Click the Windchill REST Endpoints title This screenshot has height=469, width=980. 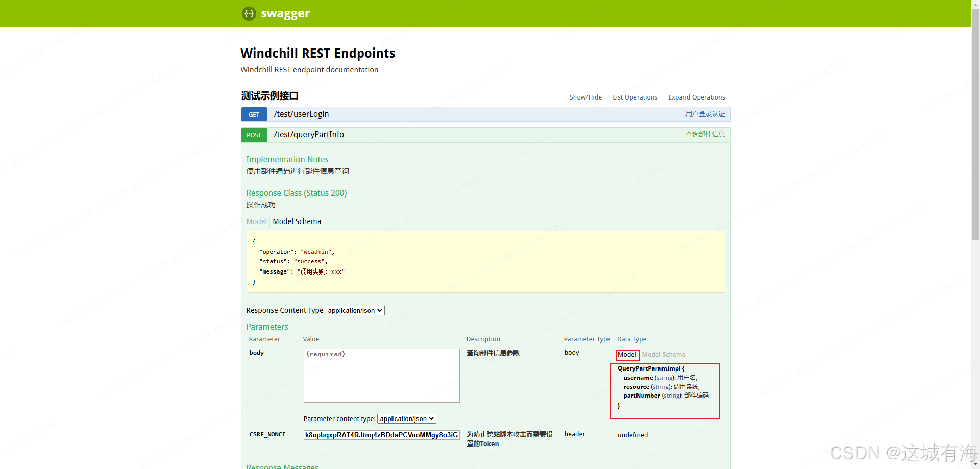tap(317, 54)
